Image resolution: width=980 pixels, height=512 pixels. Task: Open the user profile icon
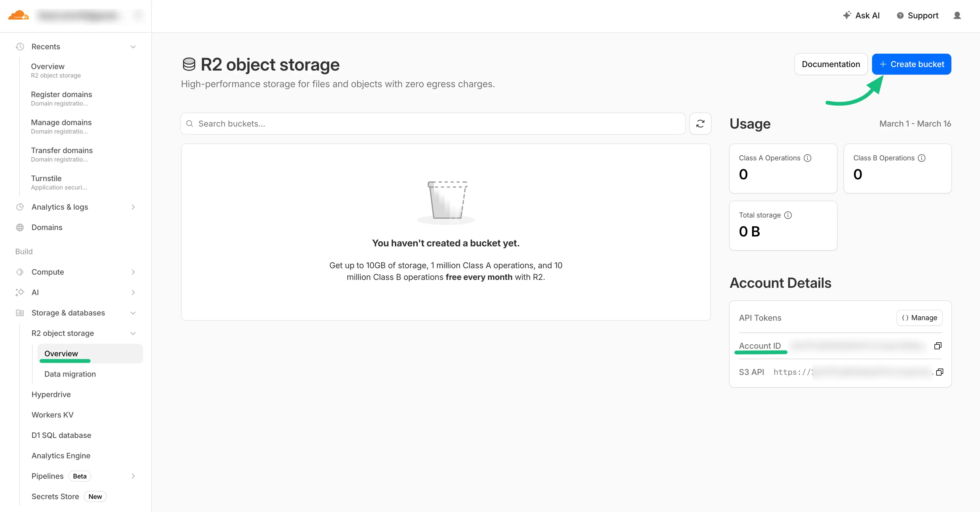pyautogui.click(x=958, y=15)
